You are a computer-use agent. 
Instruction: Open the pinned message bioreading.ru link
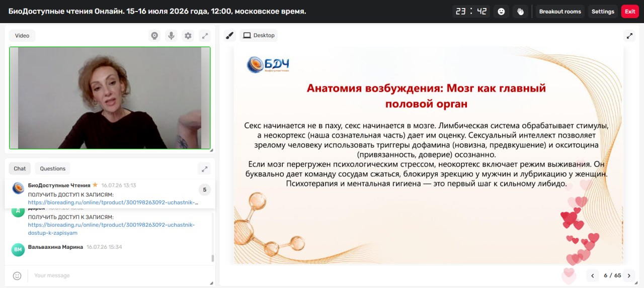click(113, 203)
